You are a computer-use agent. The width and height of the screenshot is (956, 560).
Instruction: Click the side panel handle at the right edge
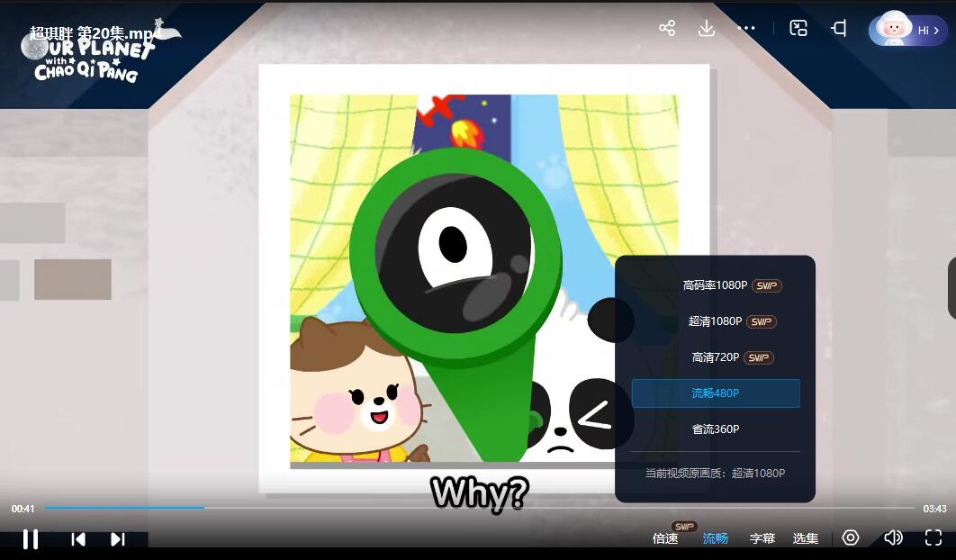951,288
